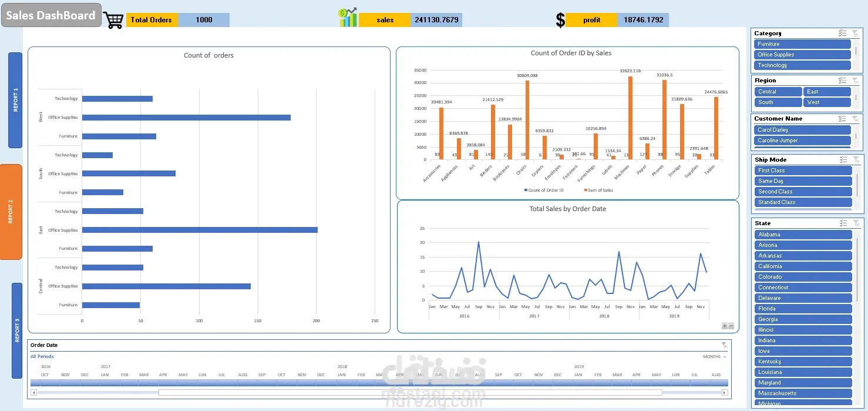The height and width of the screenshot is (411, 868).
Task: Switch to REPORT 1 tab
Action: pos(15,100)
